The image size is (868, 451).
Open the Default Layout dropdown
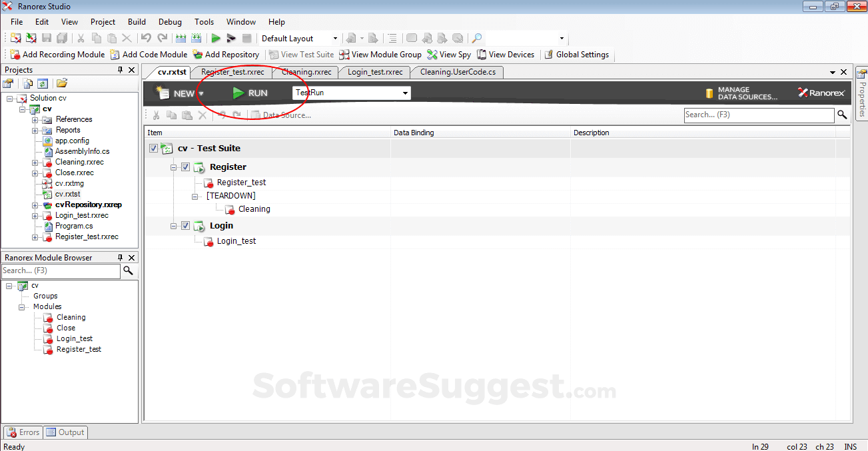(x=335, y=38)
